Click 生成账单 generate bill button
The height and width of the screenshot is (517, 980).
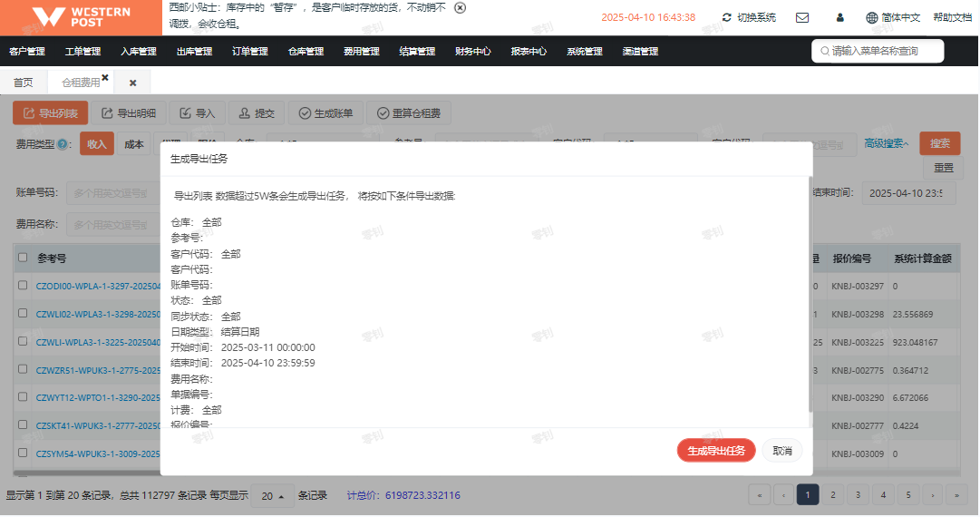[x=325, y=113]
